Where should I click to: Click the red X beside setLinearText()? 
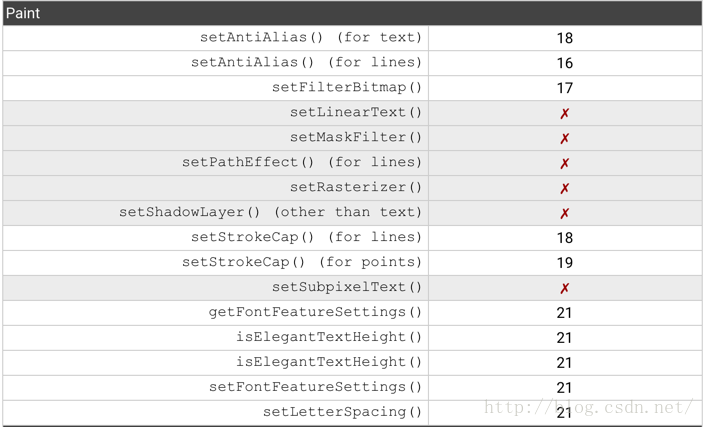565,113
